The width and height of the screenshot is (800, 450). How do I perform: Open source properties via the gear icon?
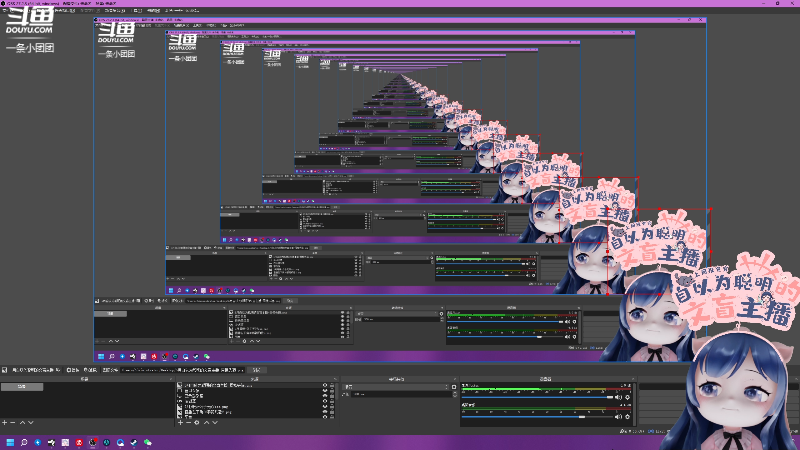196,422
